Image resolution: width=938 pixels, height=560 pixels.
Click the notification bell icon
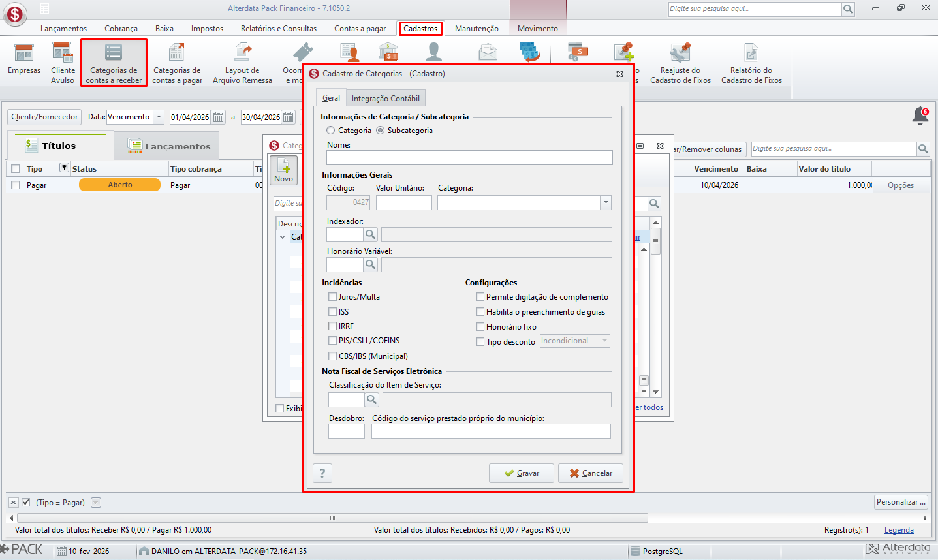coord(920,116)
